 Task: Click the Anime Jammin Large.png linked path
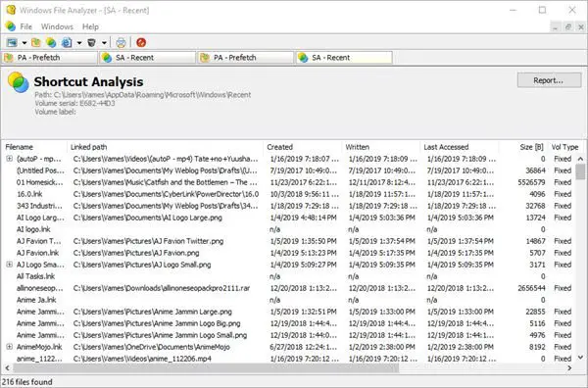point(152,312)
